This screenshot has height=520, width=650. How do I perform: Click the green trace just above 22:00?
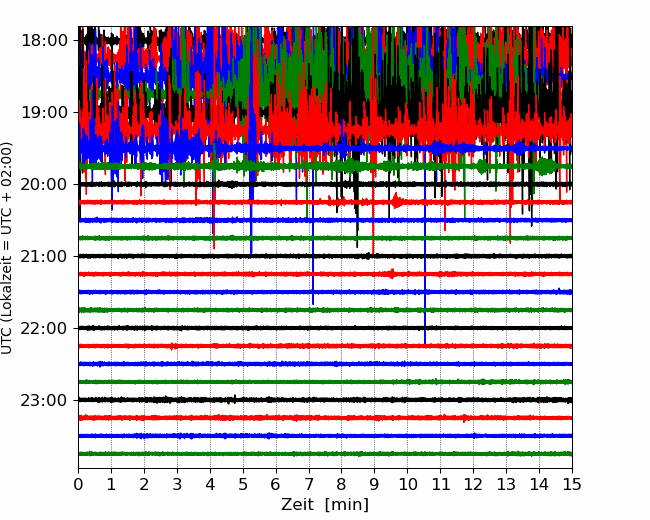tap(325, 310)
